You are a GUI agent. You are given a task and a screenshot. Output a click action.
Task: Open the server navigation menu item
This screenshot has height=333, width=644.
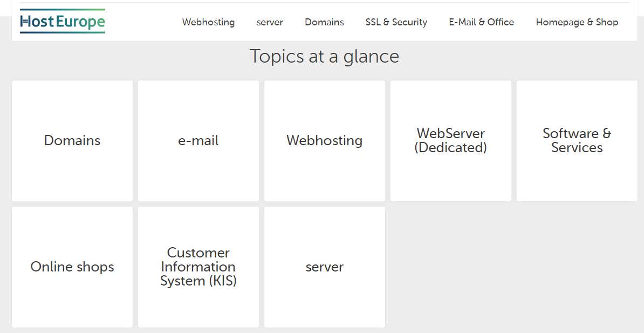pos(270,23)
